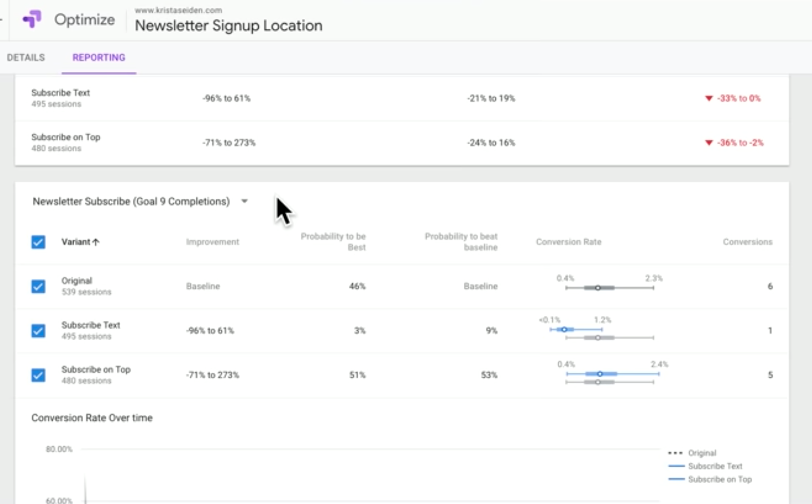Switch to the Details tab
Image resolution: width=812 pixels, height=504 pixels.
pyautogui.click(x=26, y=57)
